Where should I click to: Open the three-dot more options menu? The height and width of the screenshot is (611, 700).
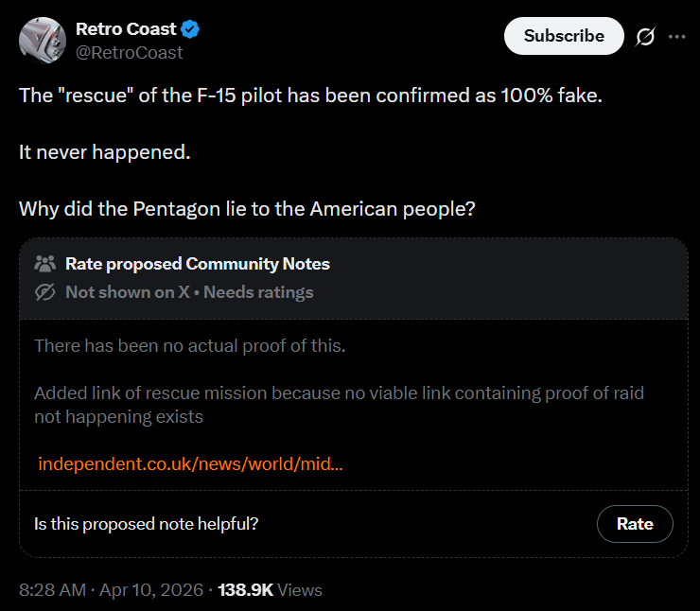coord(676,37)
